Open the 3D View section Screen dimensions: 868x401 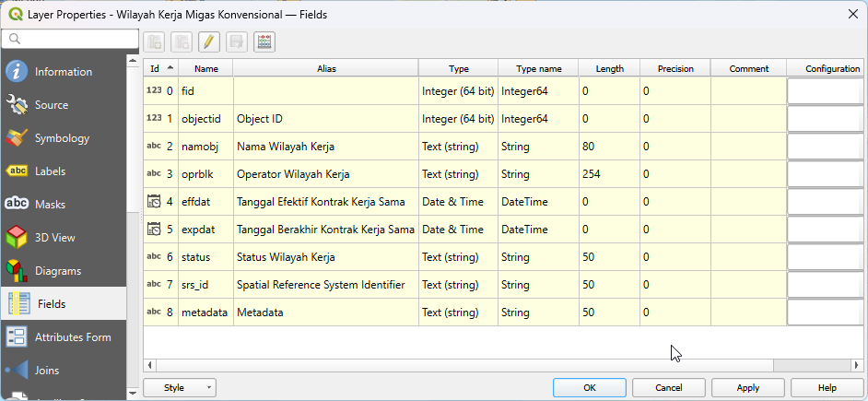tap(54, 238)
